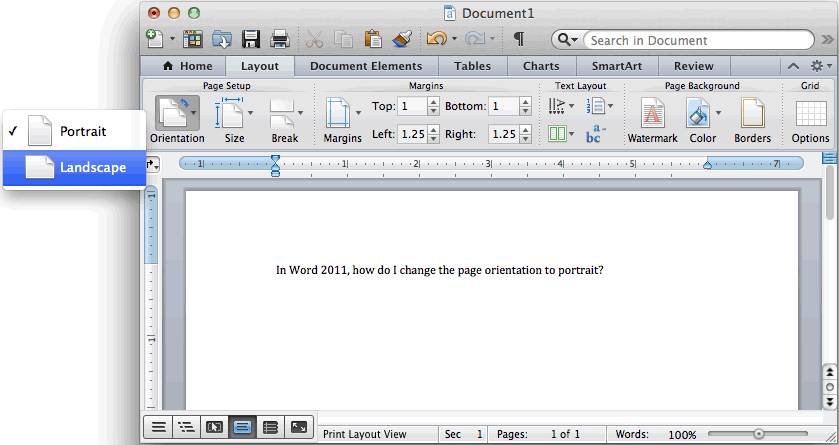839x445 pixels.
Task: Click the Left margin stepper arrows
Action: pos(434,134)
